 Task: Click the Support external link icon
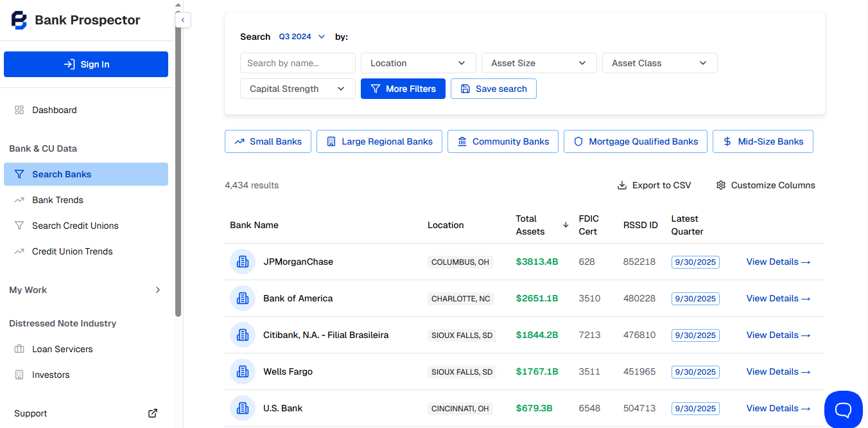[x=153, y=413]
